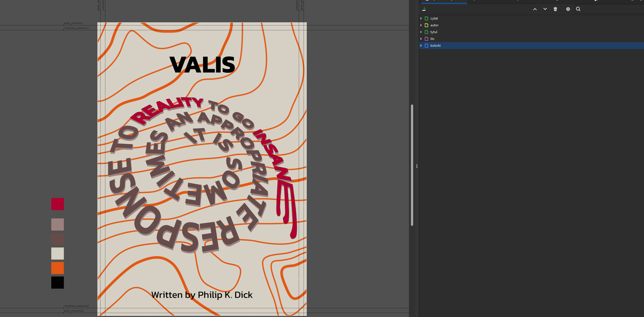Move the selected layer down with the down chevron

(x=545, y=9)
